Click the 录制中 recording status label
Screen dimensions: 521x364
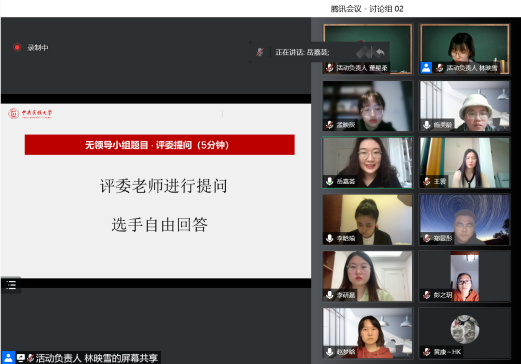(38, 48)
